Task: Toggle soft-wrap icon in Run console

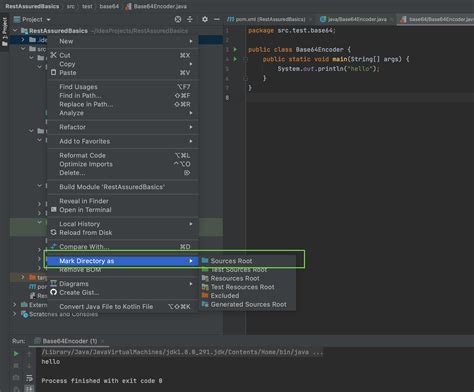Action: coord(29,377)
